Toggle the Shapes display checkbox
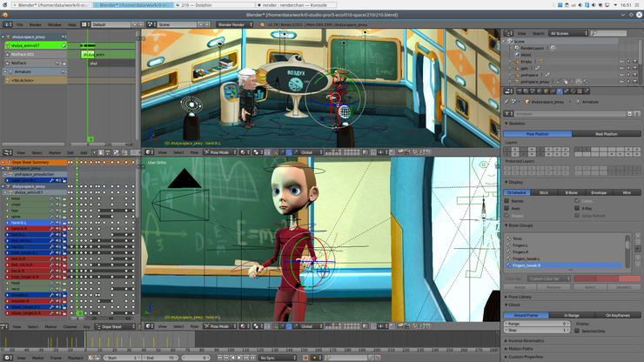This screenshot has width=644, height=362. pos(506,216)
